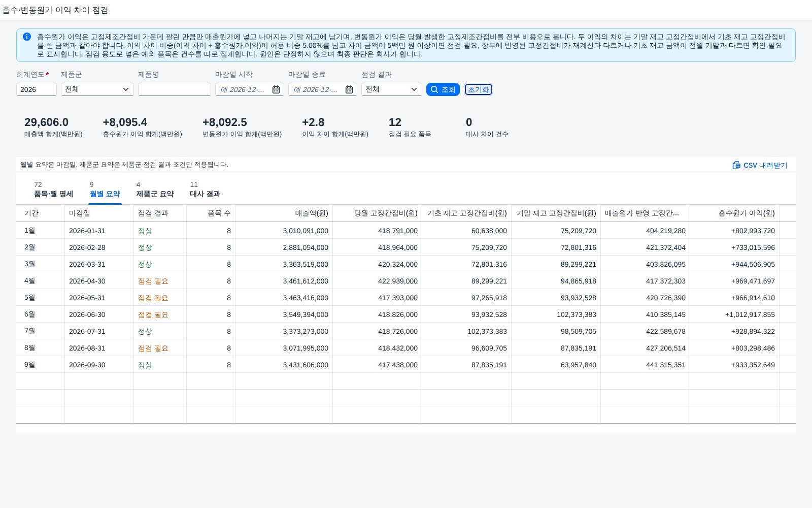
Task: Click the fixed overhead value 422,939,000
Action: [398, 281]
